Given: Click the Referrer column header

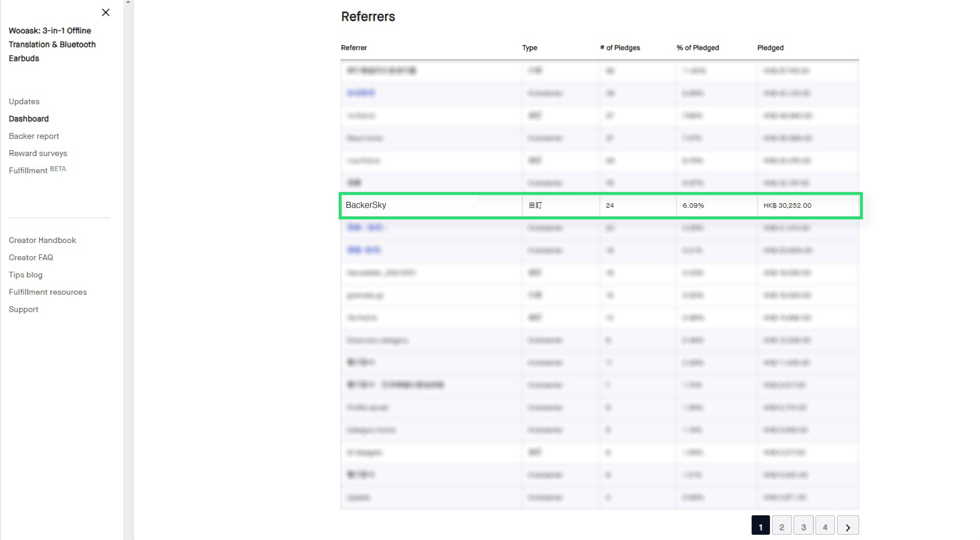Looking at the screenshot, I should click(354, 48).
